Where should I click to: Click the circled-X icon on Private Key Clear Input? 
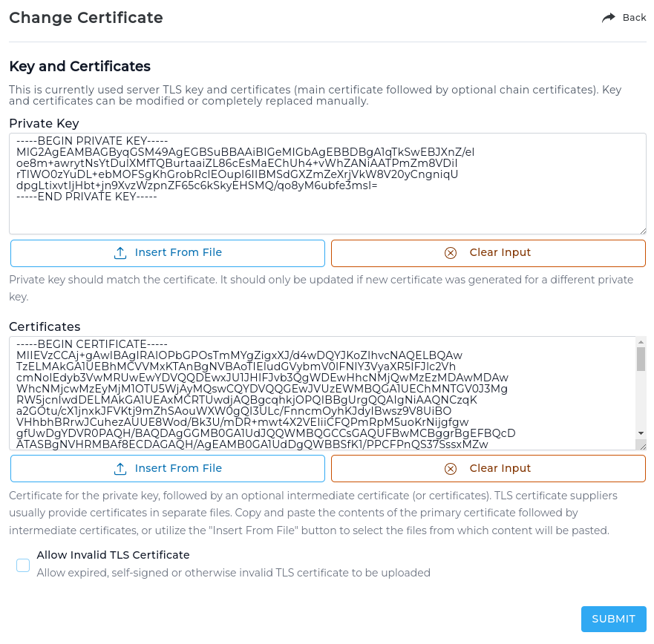coord(451,253)
